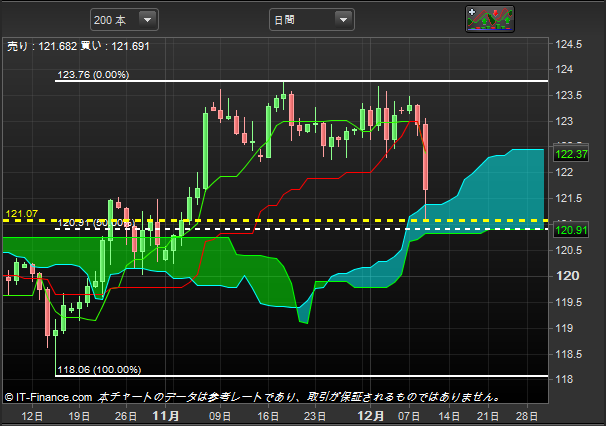This screenshot has width=606, height=426.
Task: Click the 12日 date axis label
Action: coord(32,416)
